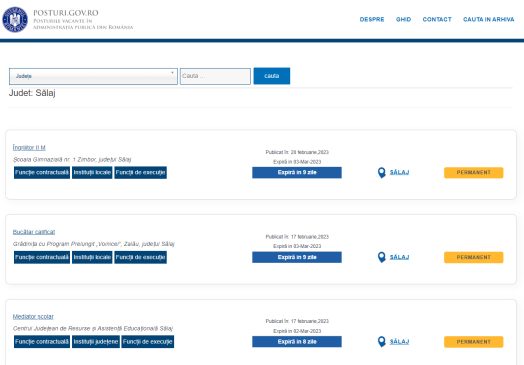Open the DESPRE menu item
The image size is (524, 365).
(x=372, y=19)
